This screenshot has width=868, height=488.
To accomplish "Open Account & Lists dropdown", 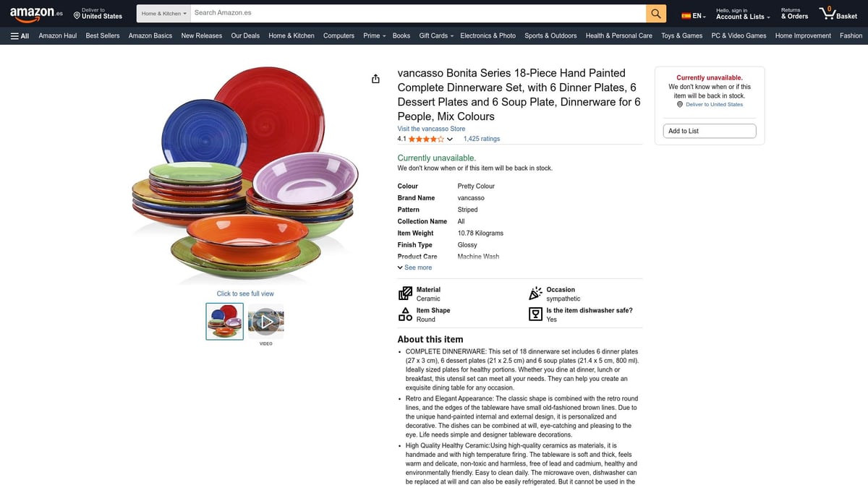I will point(743,13).
